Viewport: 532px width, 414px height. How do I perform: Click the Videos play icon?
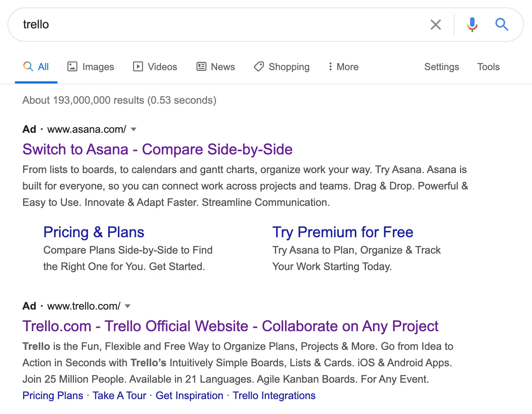tap(138, 66)
